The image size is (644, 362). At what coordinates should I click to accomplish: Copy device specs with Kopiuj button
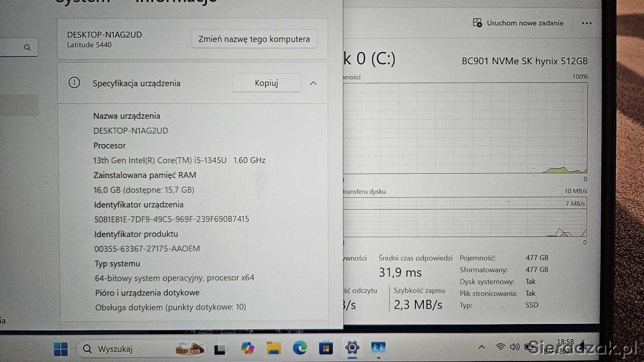pyautogui.click(x=266, y=83)
